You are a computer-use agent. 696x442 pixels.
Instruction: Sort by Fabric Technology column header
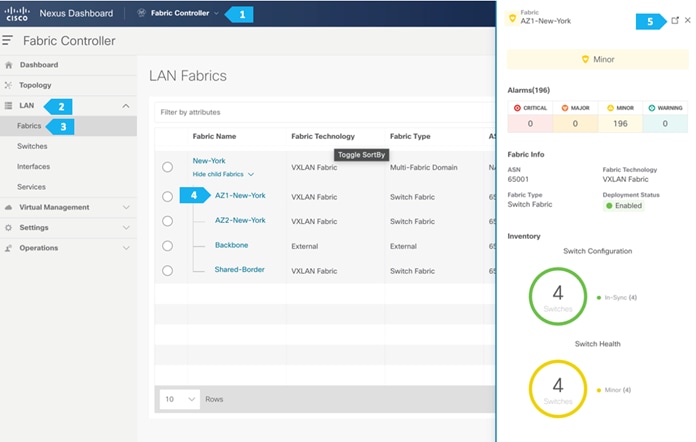click(323, 136)
